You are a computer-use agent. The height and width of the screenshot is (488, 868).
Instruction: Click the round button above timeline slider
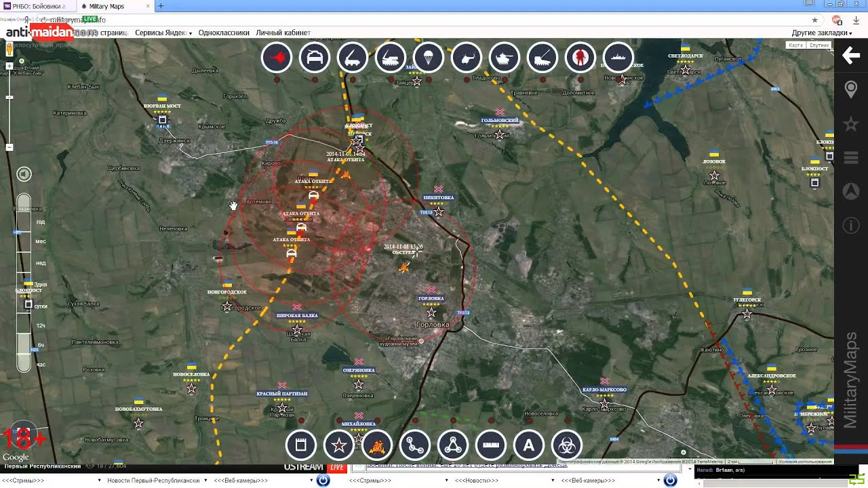pyautogui.click(x=24, y=174)
